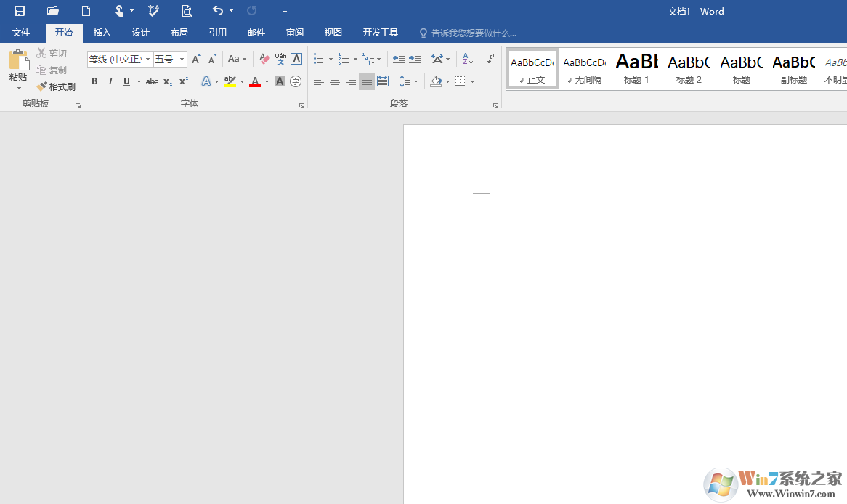Open the font size (五号) dropdown
The width and height of the screenshot is (847, 504).
tap(182, 60)
